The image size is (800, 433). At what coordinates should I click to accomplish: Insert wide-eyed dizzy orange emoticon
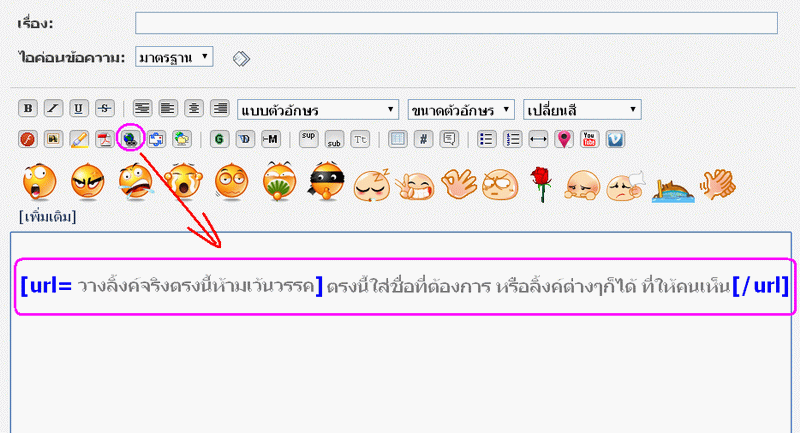232,182
